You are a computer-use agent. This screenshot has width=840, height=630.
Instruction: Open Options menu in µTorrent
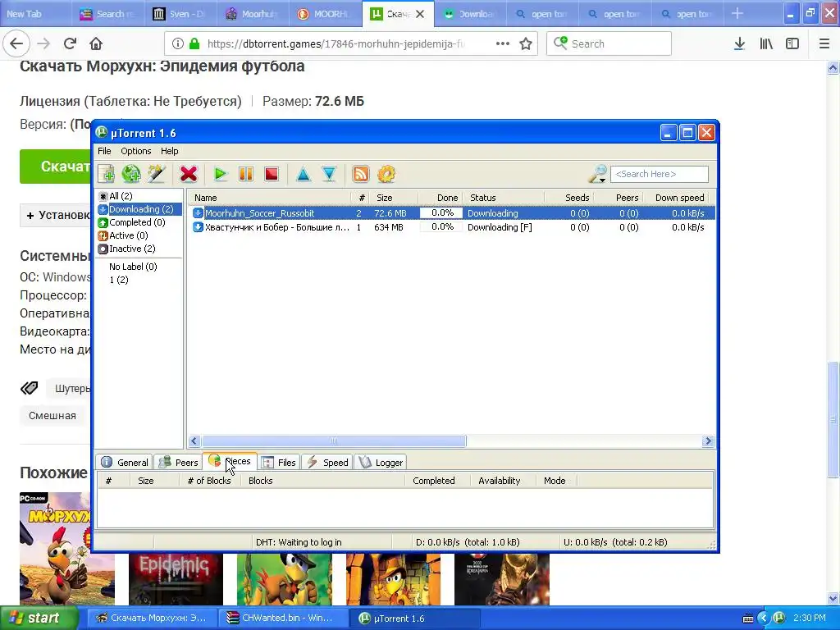136,151
